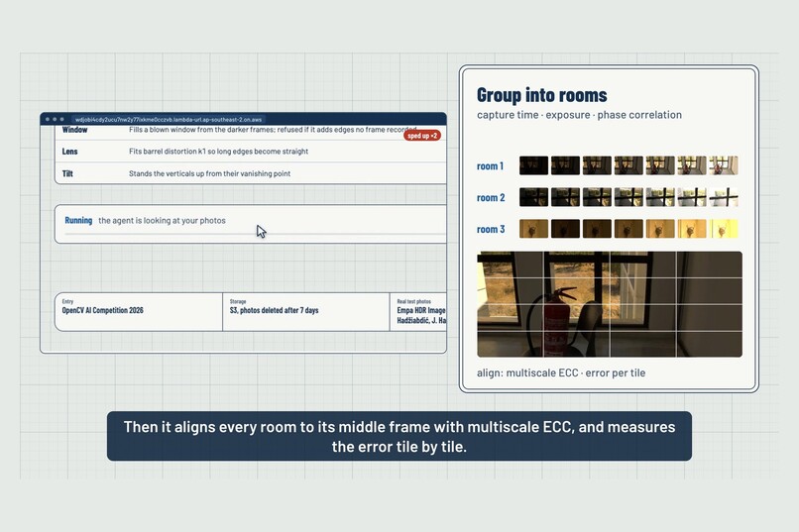Click the progress bar under Running status
Screen dimensions: 799x532
(255, 234)
